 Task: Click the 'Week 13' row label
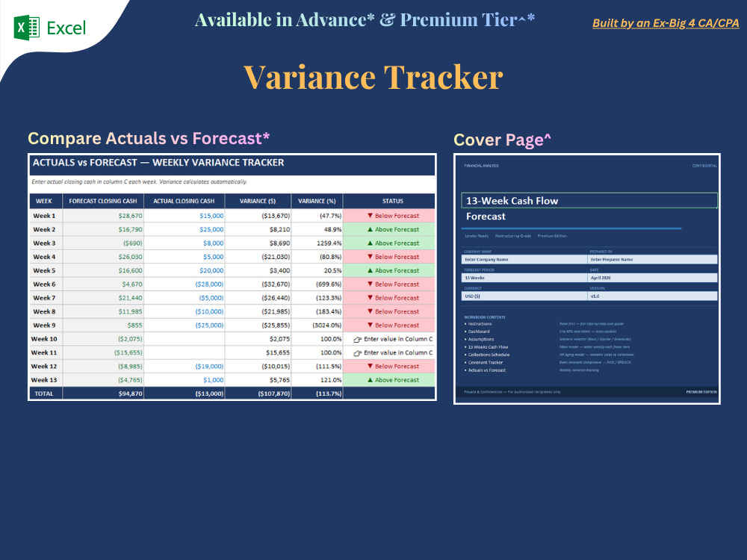click(x=44, y=380)
